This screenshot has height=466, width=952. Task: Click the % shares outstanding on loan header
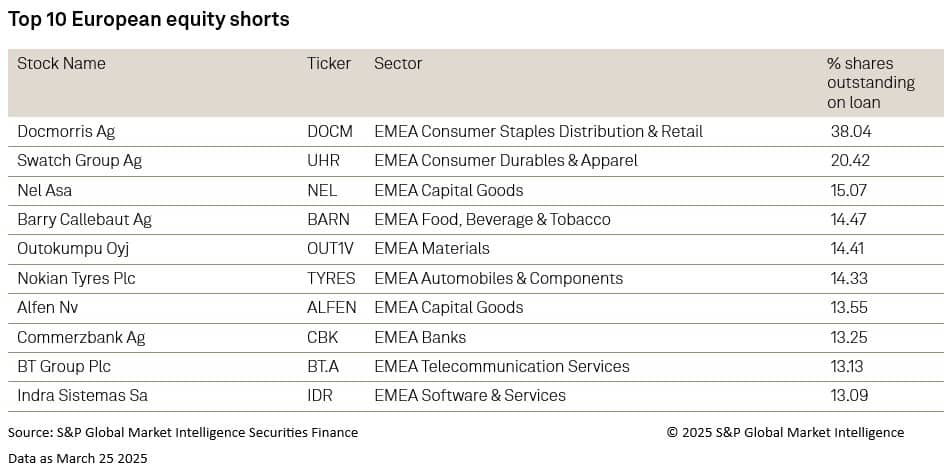(x=870, y=82)
